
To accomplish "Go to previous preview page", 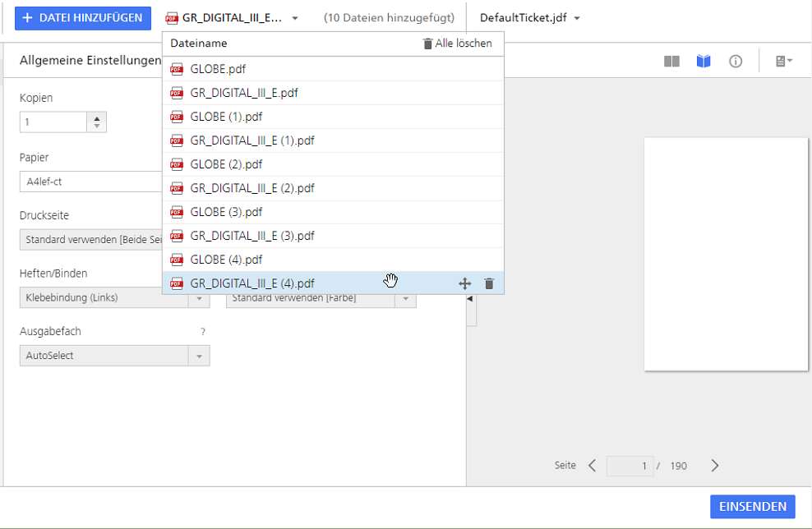I will (593, 465).
